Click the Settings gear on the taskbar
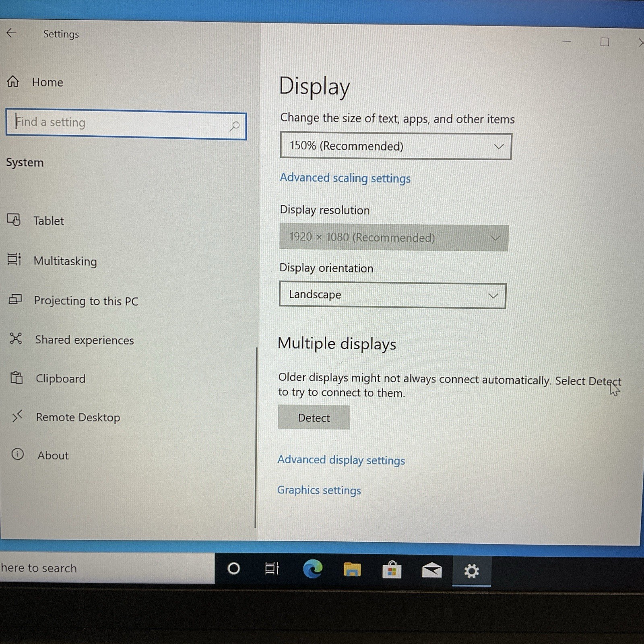This screenshot has height=644, width=644. [x=471, y=571]
